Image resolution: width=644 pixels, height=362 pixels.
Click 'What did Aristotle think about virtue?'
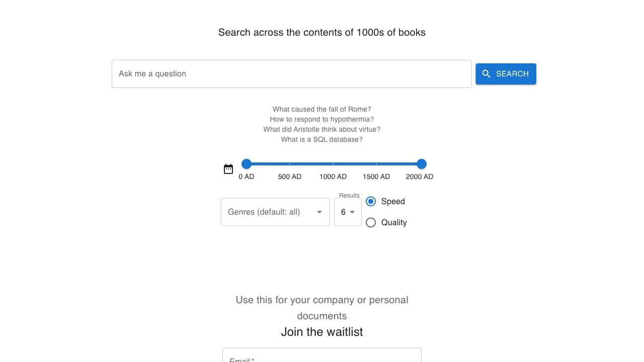(321, 129)
